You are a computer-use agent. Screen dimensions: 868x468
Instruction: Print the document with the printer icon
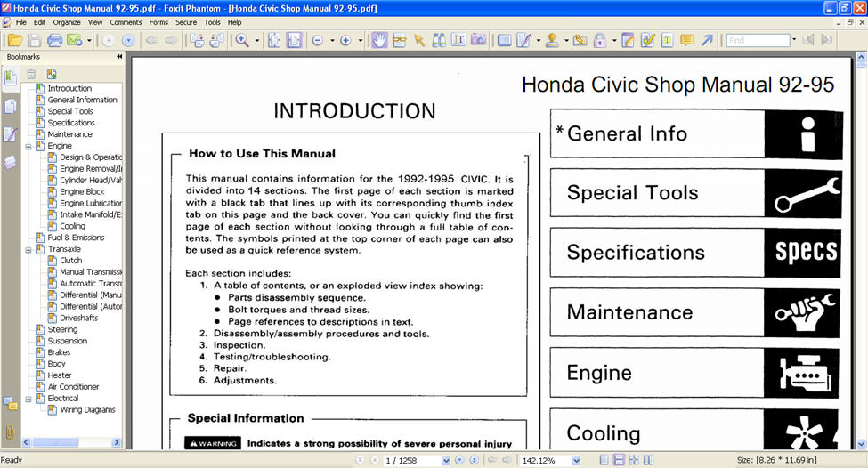(x=55, y=40)
